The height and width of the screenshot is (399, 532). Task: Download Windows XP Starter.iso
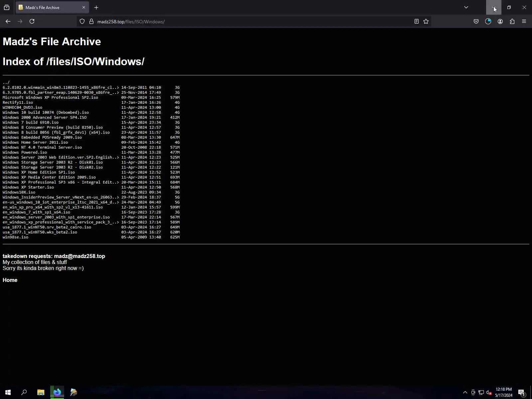point(28,187)
